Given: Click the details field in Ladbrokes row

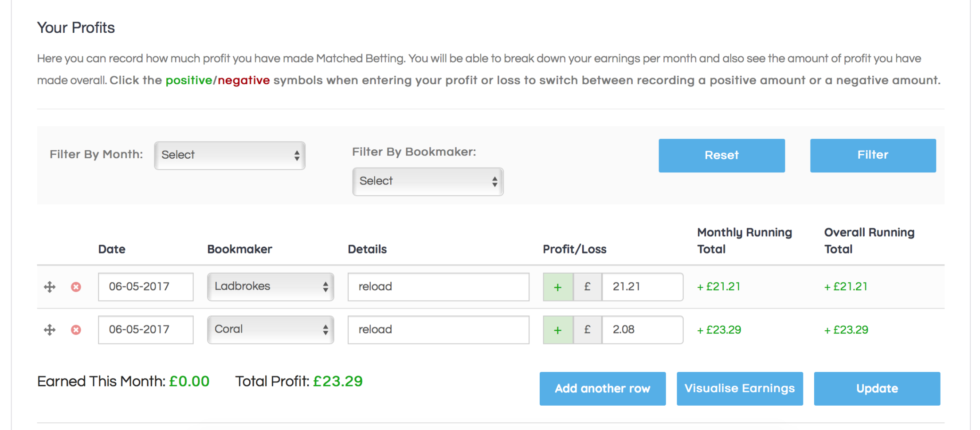Looking at the screenshot, I should pos(439,287).
